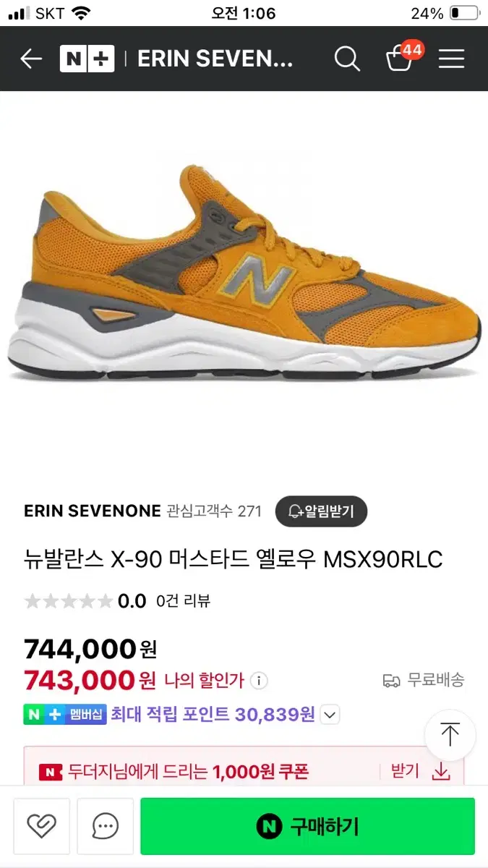Tap the heart wishlist icon
488x868 pixels.
point(41,826)
